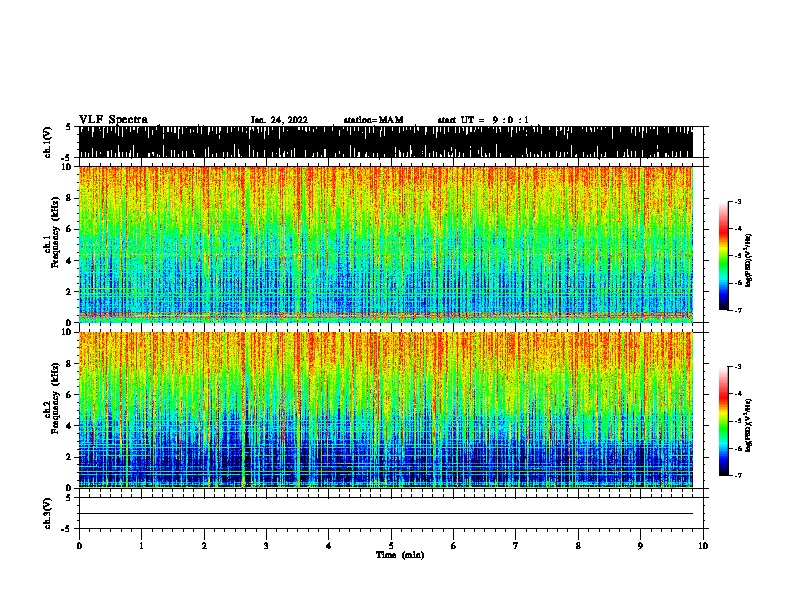Select the "station=MAM" header label
This screenshot has width=792, height=612.
(x=373, y=120)
